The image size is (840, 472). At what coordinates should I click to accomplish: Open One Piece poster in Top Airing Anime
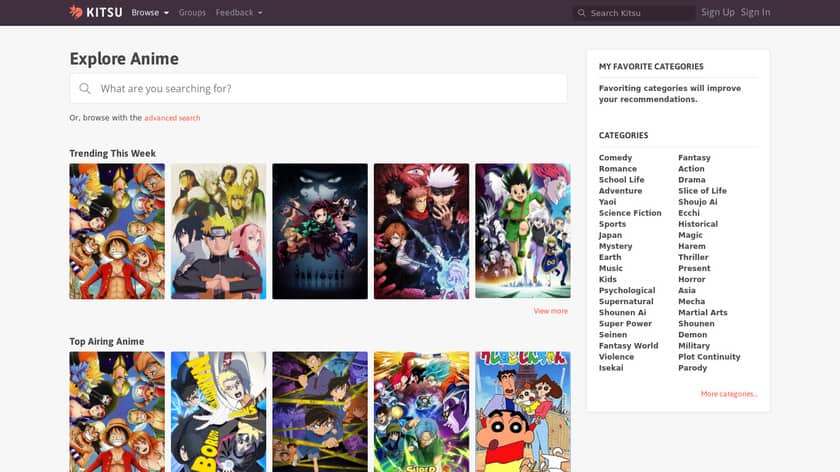point(117,412)
